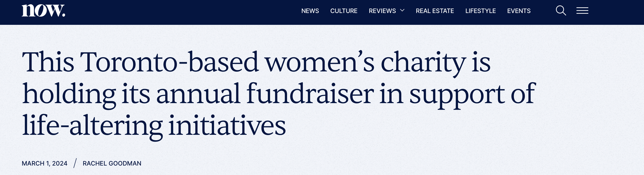Screen dimensions: 644x175
Task: Open the search magnifying glass icon
Action: (x=561, y=11)
